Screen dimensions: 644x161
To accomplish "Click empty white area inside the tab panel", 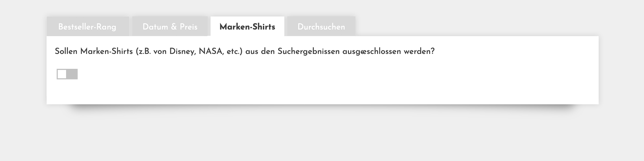I will point(322,84).
